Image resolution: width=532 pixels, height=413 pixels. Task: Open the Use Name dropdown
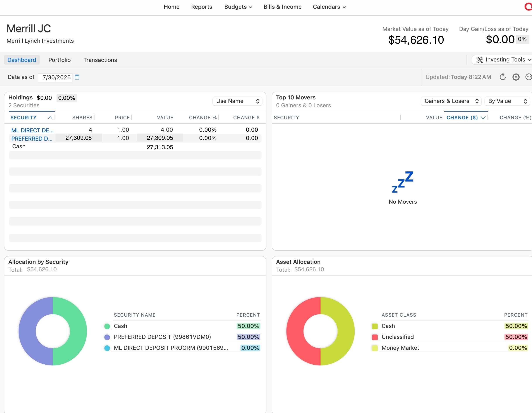pos(237,101)
